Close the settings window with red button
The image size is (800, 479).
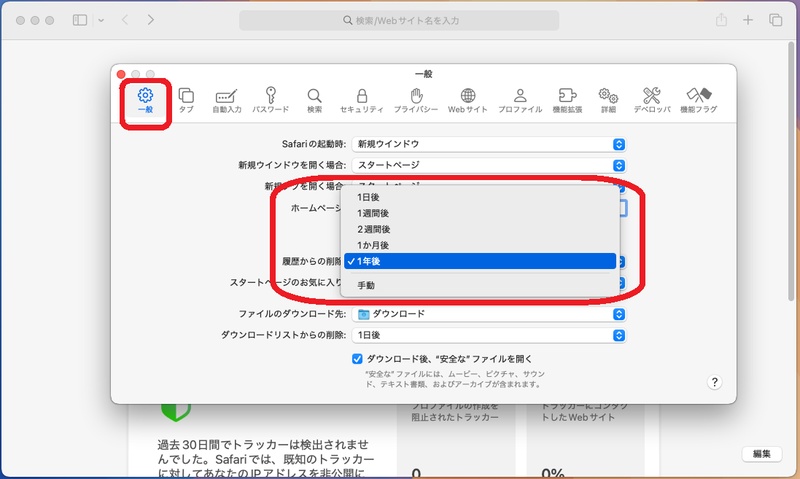coord(121,74)
